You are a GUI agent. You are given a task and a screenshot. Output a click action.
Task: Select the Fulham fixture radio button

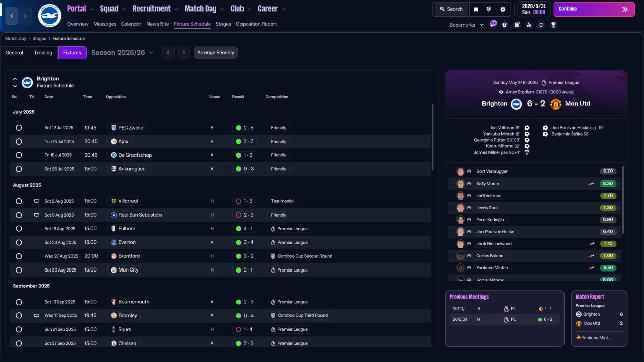point(19,229)
